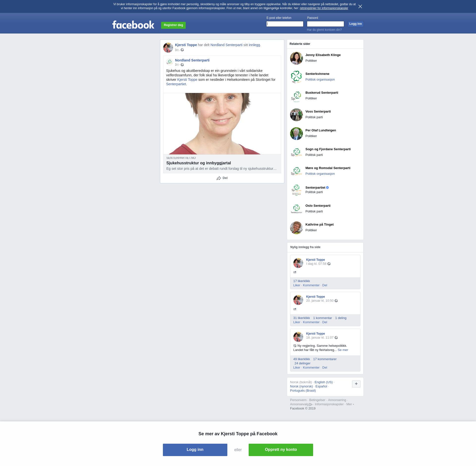The height and width of the screenshot is (466, 476).
Task: Expand more languages with the plus button
Action: [x=356, y=384]
